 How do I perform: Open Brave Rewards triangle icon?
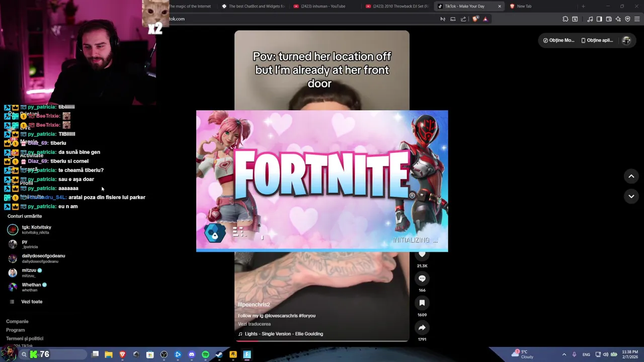[485, 19]
